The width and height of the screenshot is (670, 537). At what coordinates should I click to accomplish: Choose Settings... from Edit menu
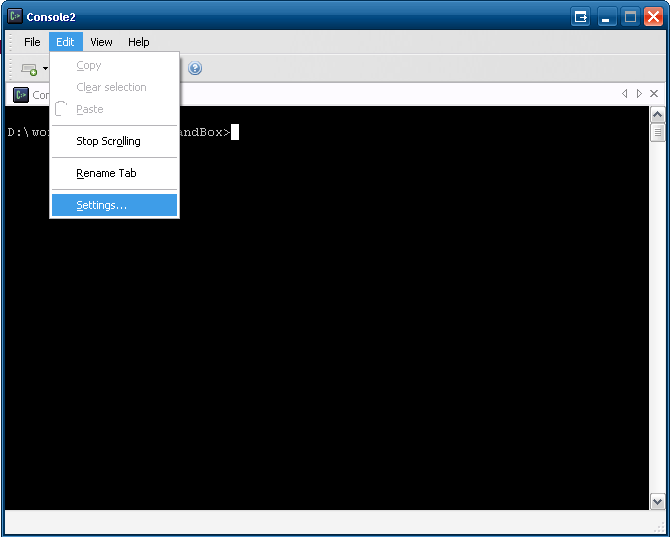point(114,205)
